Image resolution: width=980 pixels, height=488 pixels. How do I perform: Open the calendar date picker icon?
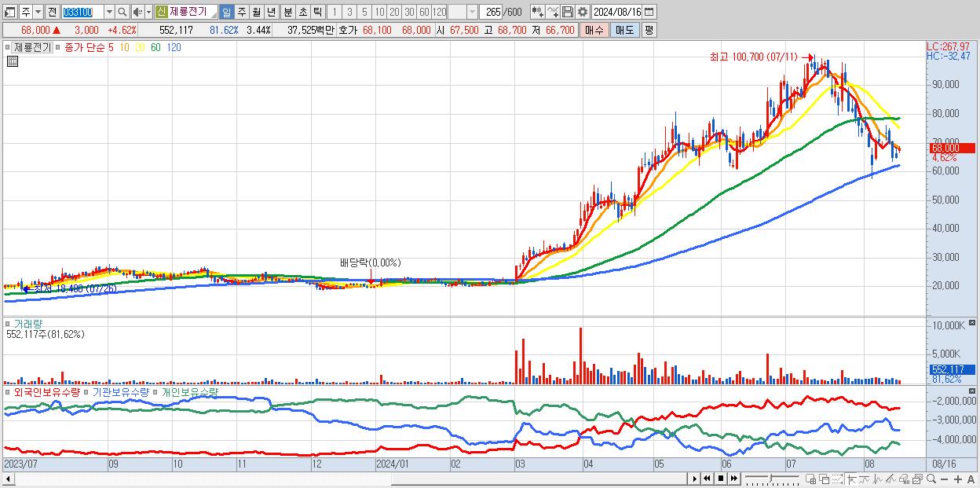pyautogui.click(x=649, y=12)
